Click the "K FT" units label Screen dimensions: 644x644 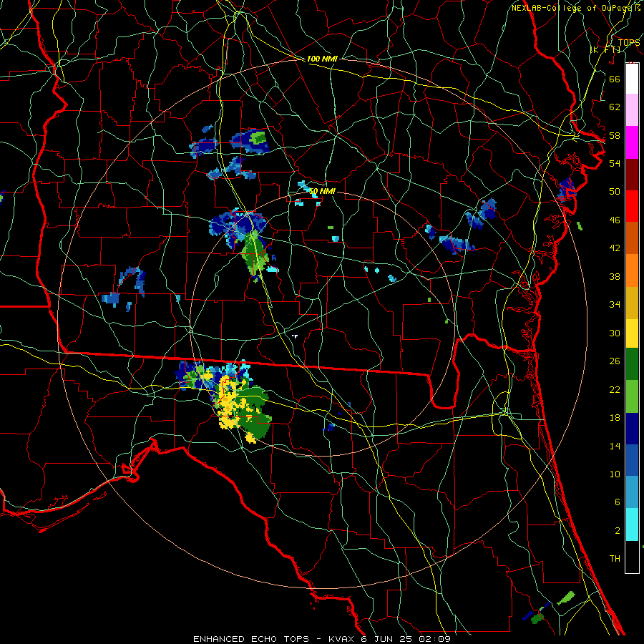[605, 49]
